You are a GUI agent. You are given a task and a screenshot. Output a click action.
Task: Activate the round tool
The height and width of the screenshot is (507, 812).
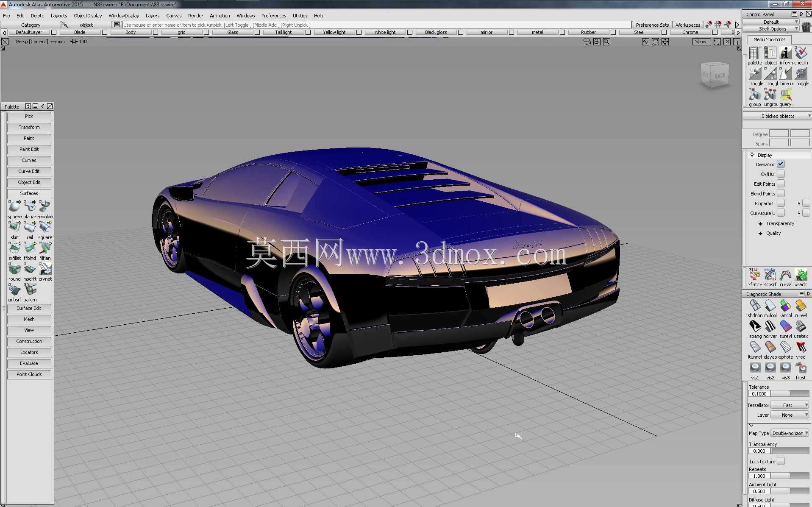14,269
